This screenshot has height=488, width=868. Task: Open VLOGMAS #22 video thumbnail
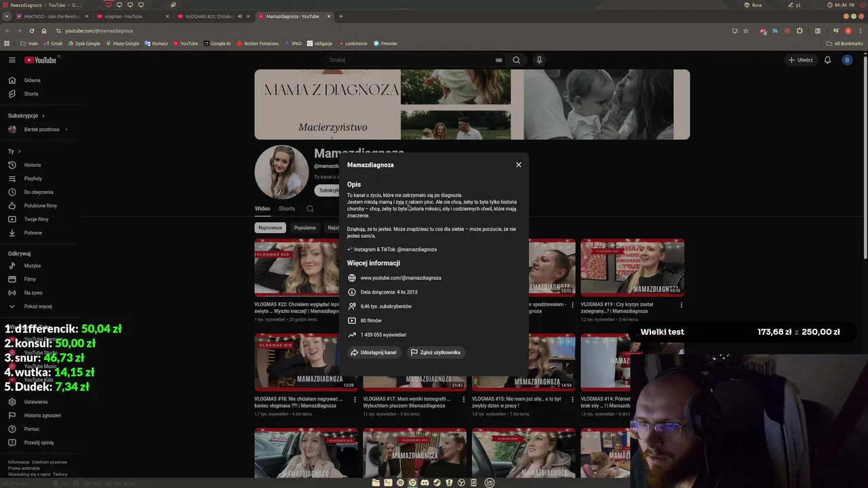coord(296,268)
